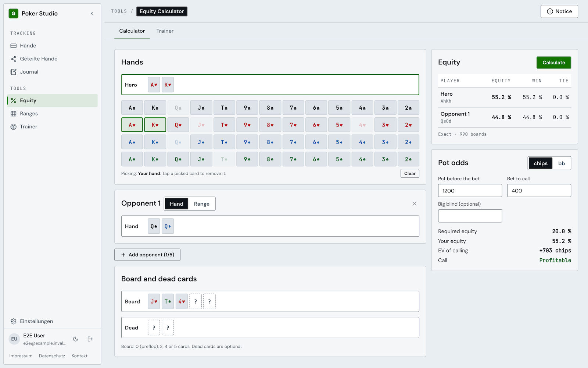Open the Notice button
This screenshot has width=588, height=368.
point(559,11)
